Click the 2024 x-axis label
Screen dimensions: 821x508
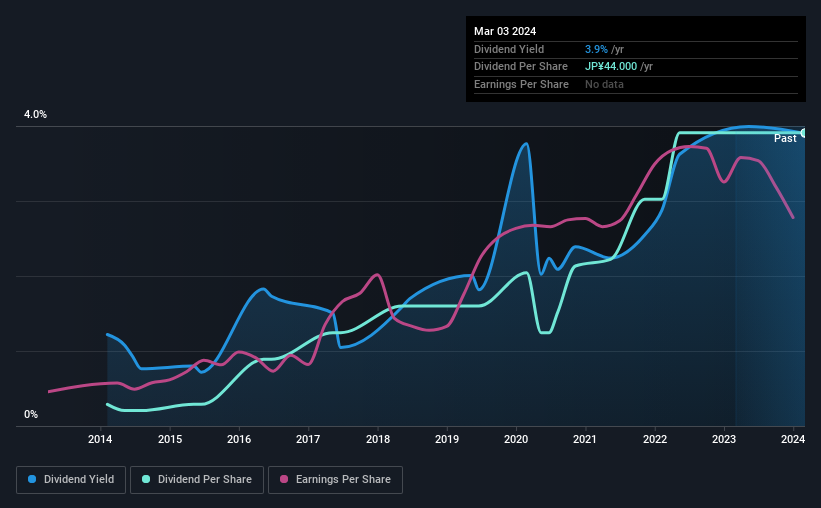pos(793,439)
